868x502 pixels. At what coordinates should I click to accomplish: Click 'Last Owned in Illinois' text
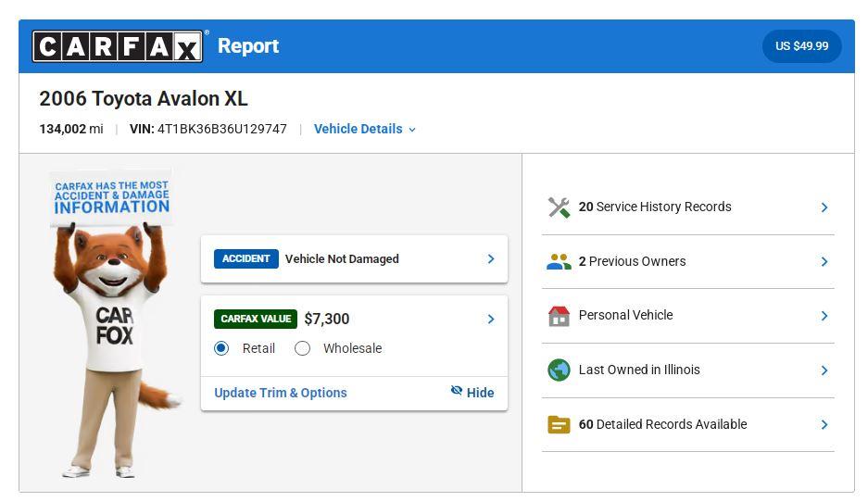pyautogui.click(x=639, y=370)
